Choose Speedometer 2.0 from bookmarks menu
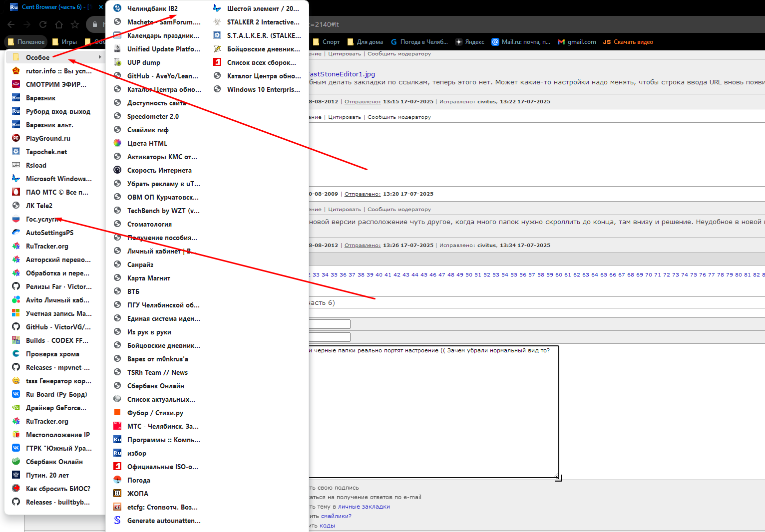This screenshot has width=765, height=532. pos(153,116)
